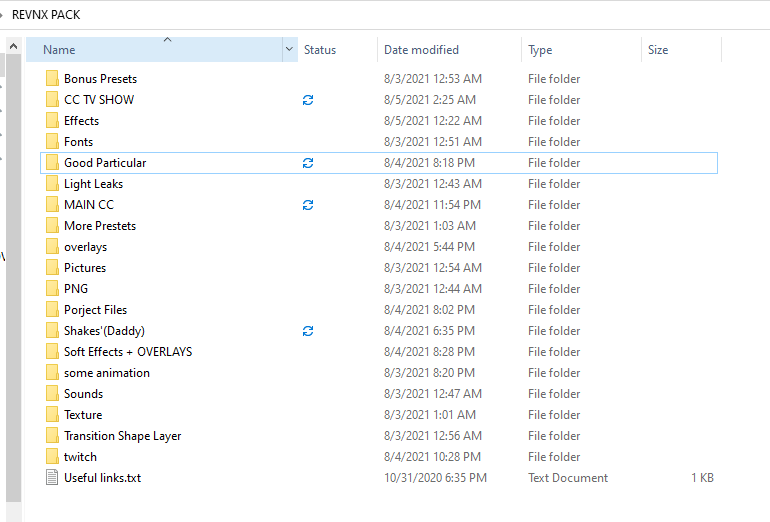Click the sync status icon for CC TV SHOW
Image resolution: width=770 pixels, height=522 pixels.
click(308, 100)
